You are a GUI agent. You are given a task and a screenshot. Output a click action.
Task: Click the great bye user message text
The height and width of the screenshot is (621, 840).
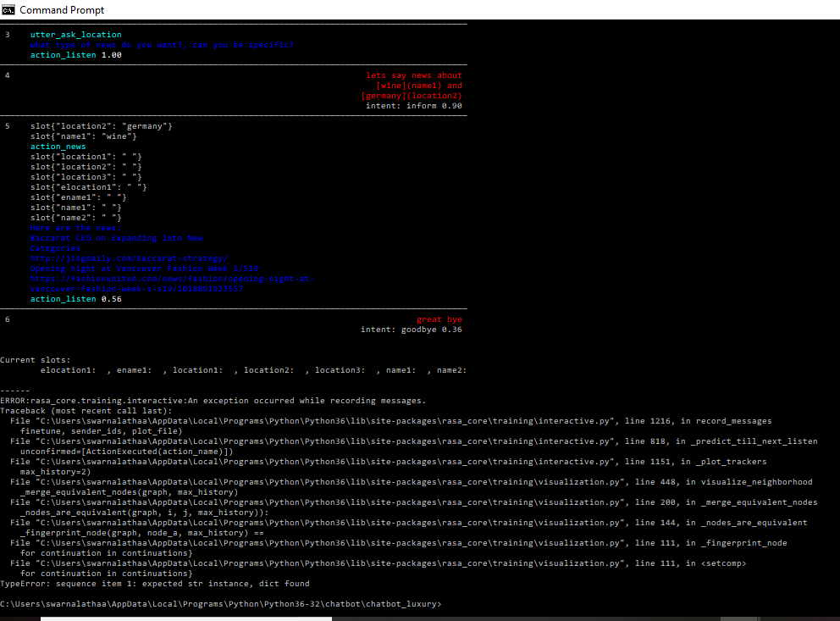pyautogui.click(x=439, y=319)
